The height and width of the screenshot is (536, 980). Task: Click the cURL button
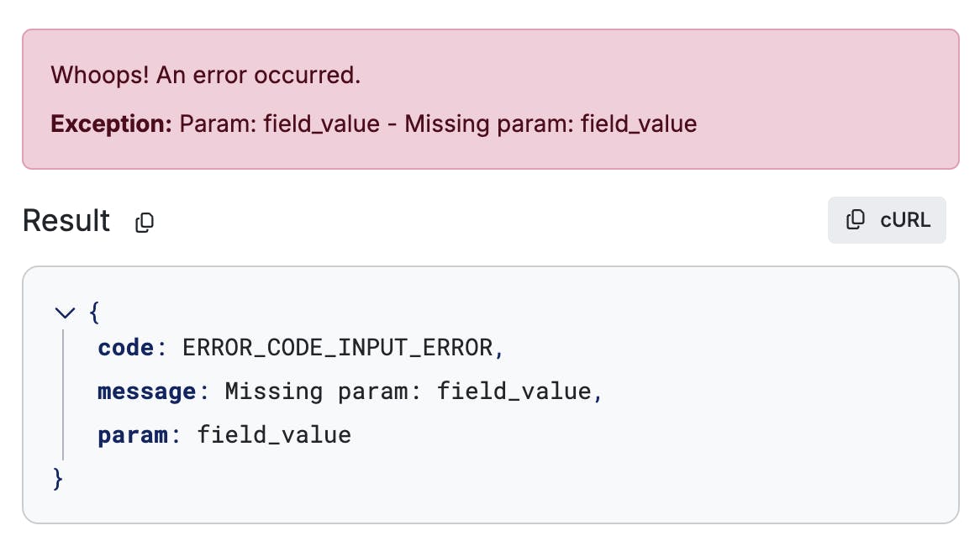pyautogui.click(x=887, y=220)
